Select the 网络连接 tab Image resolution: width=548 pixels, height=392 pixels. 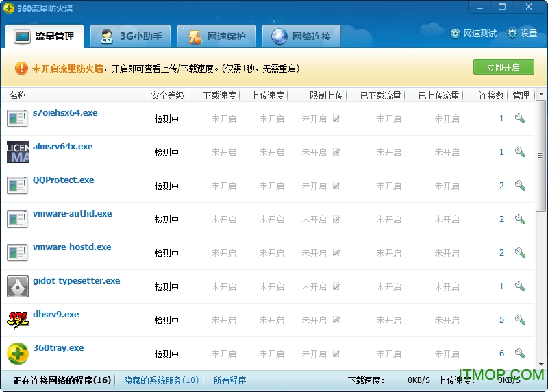click(x=301, y=36)
